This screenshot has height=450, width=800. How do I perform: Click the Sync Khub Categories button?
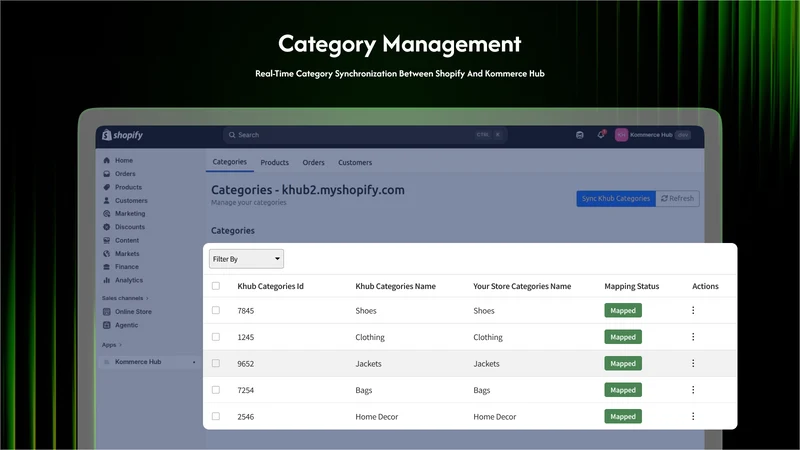pos(616,198)
